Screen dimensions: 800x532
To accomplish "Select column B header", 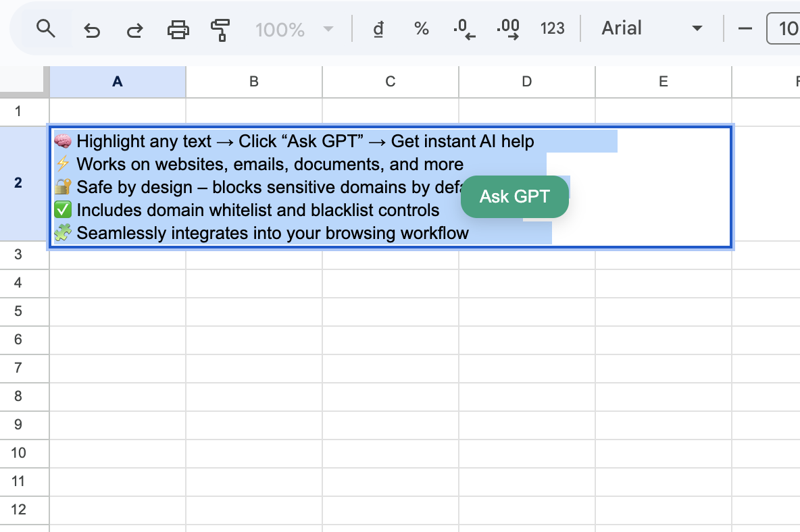I will click(254, 82).
